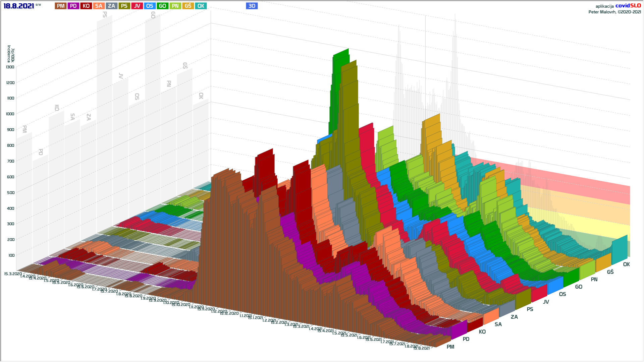Click the teal OK region button
This screenshot has height=362, width=644.
(201, 6)
